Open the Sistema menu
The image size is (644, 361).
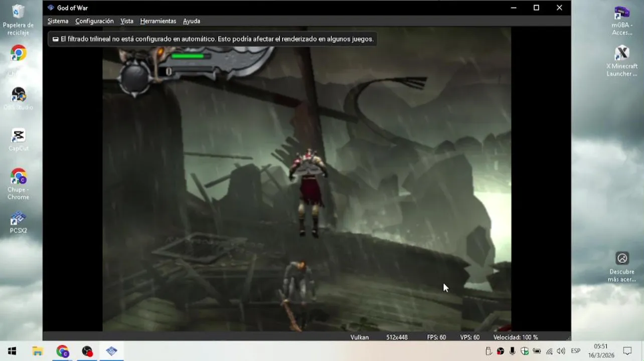58,21
